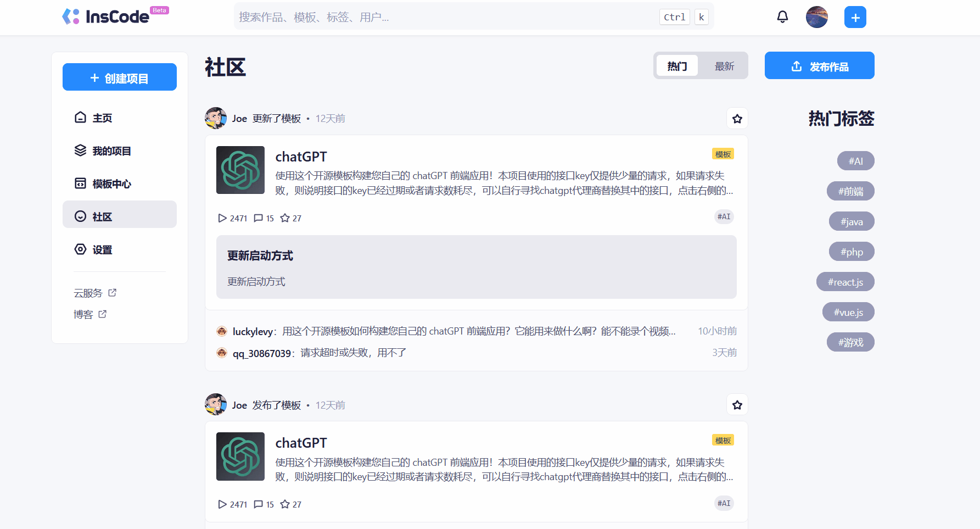The image size is (980, 529).
Task: Open the 博客 external link
Action: [x=90, y=314]
